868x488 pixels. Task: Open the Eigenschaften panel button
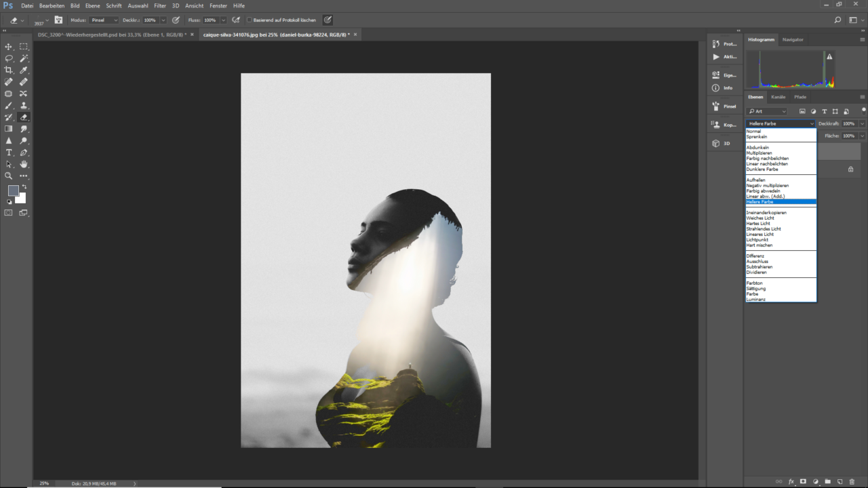(x=724, y=75)
